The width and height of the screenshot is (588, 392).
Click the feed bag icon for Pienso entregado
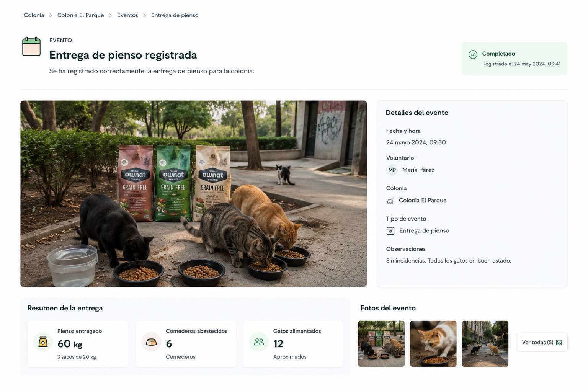43,342
